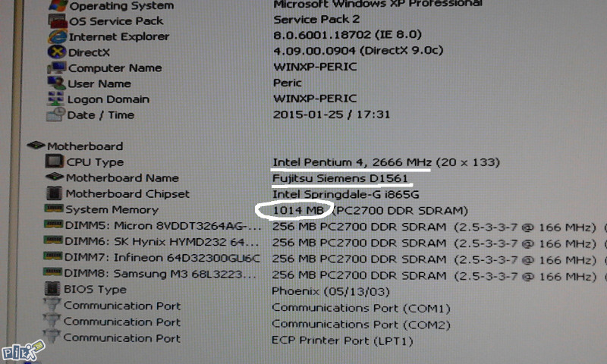Click the ECP Printer Port (LPT1) value
The image size is (607, 364).
[x=342, y=340]
